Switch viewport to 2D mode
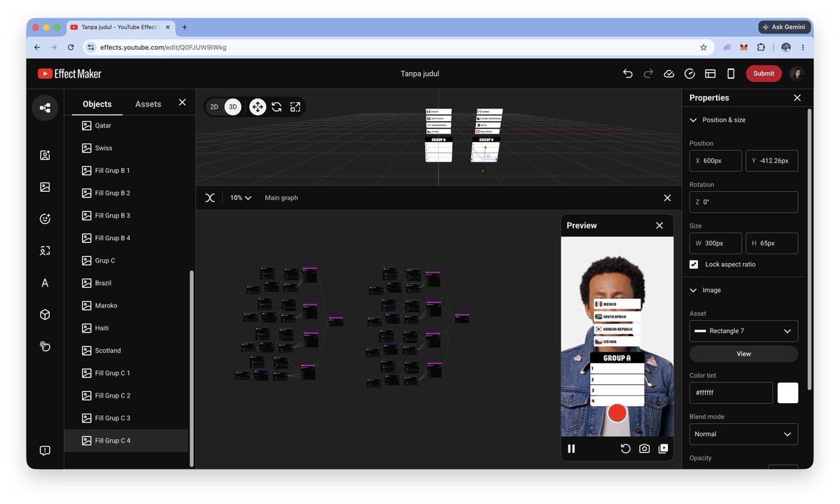840x504 pixels. (214, 107)
